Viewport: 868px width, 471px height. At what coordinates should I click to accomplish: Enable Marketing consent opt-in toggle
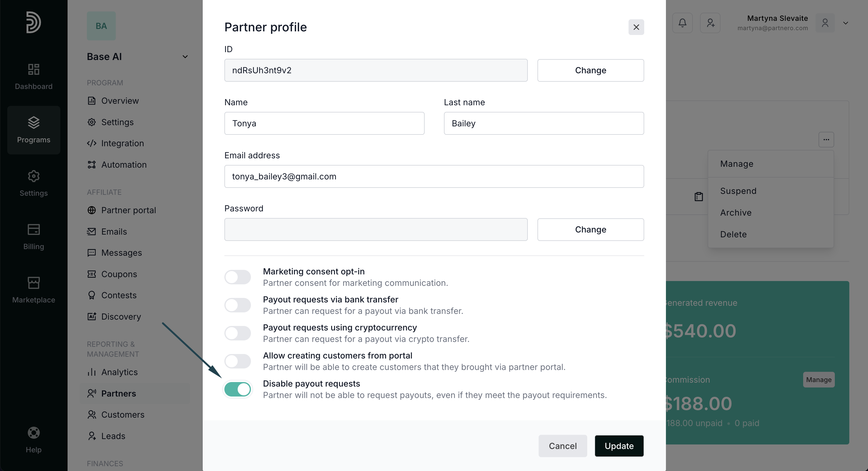click(x=238, y=277)
